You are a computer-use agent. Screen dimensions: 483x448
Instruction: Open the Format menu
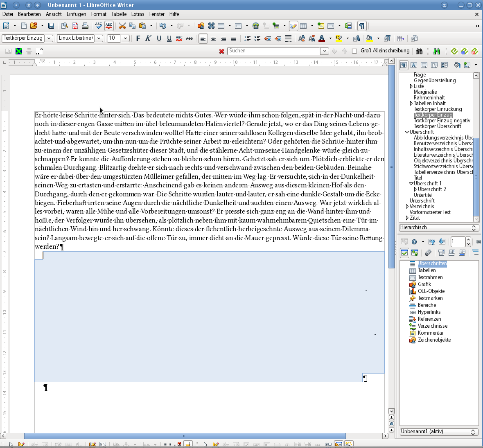click(x=98, y=14)
